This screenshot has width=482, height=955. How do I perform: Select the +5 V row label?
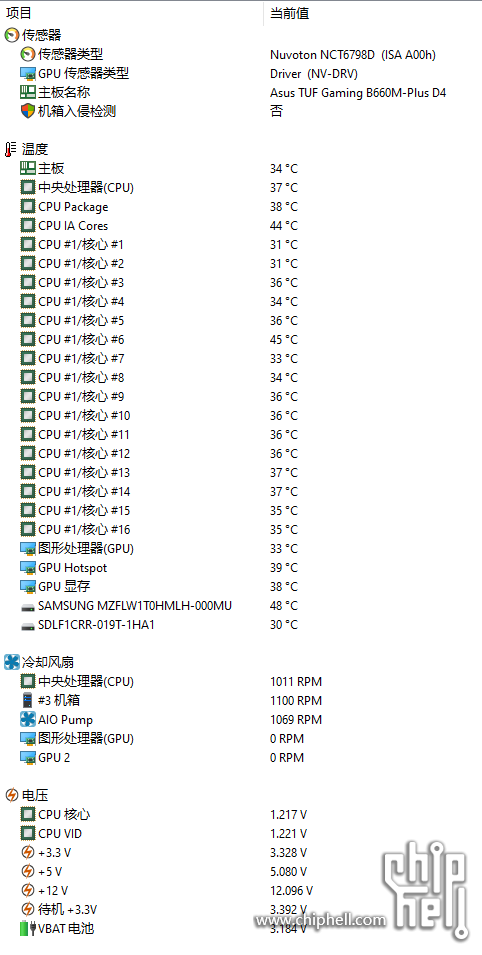point(50,872)
